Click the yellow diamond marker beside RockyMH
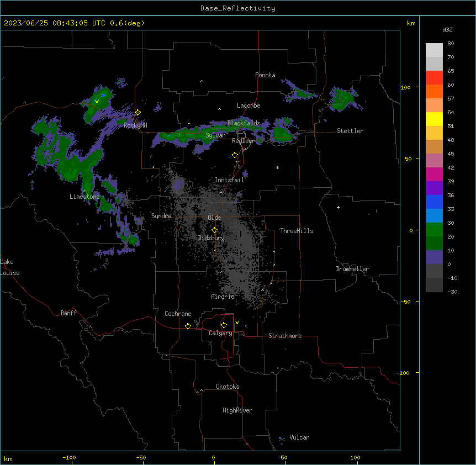 138,113
